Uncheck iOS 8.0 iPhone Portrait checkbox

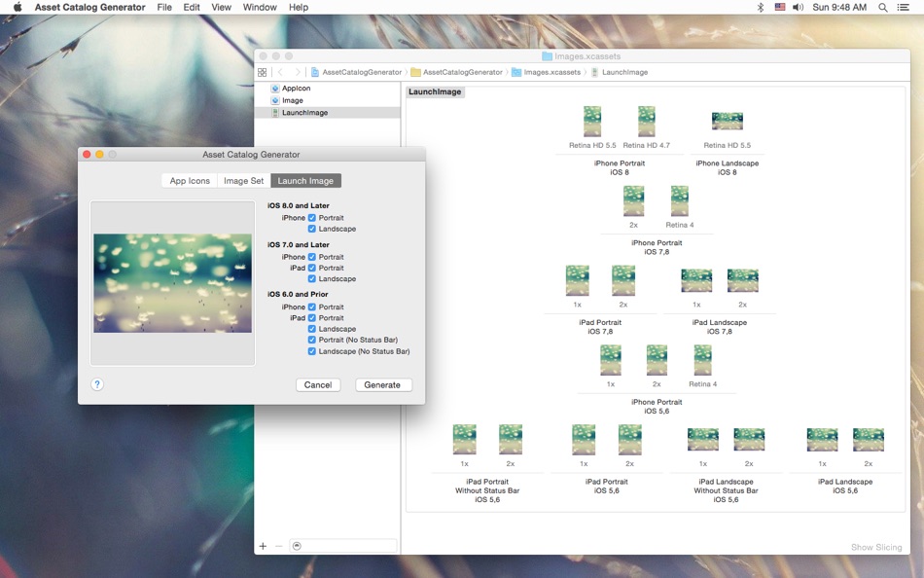point(312,218)
